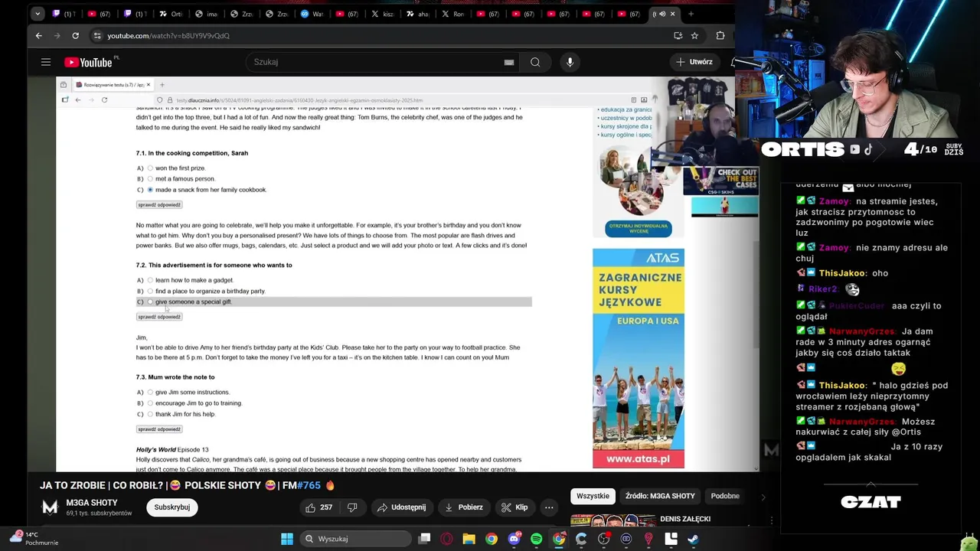Click the Windows taskbar 'Wyszukaj' search box
The width and height of the screenshot is (980, 551).
354,539
